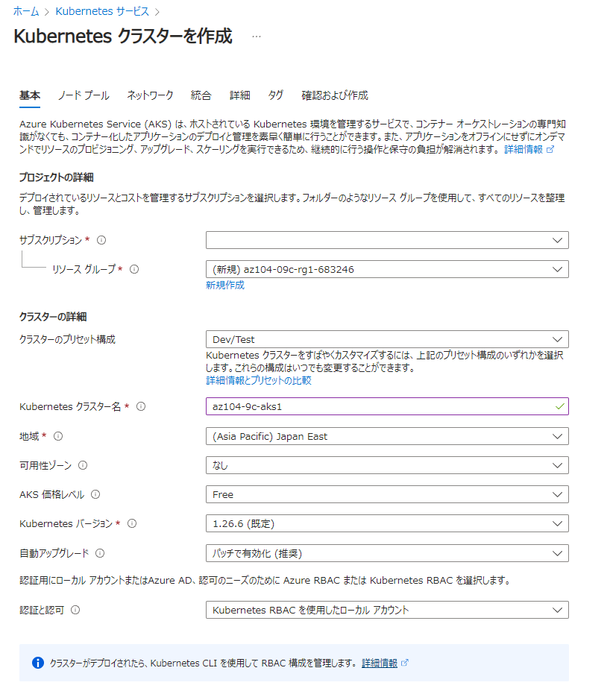Click the ホーム breadcrumb link
The width and height of the screenshot is (610, 700).
pyautogui.click(x=26, y=11)
